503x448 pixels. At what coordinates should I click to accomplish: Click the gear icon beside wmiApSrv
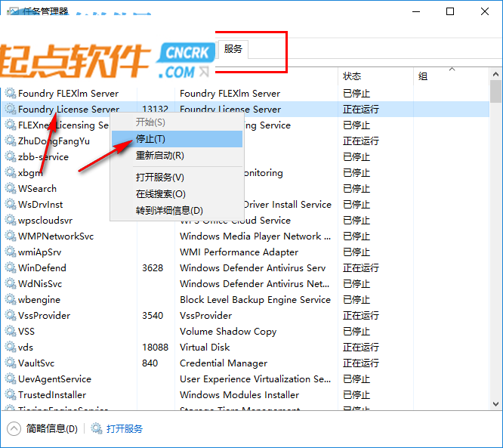(x=11, y=252)
